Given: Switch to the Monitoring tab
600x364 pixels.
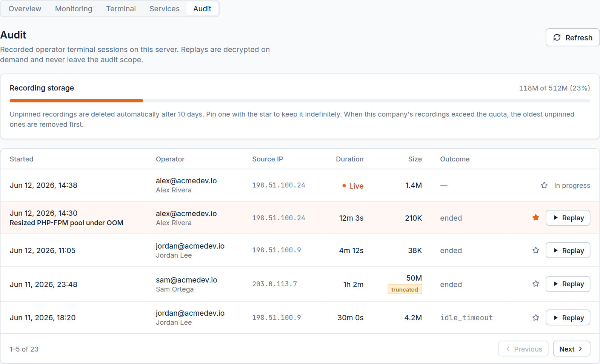Looking at the screenshot, I should (x=74, y=9).
